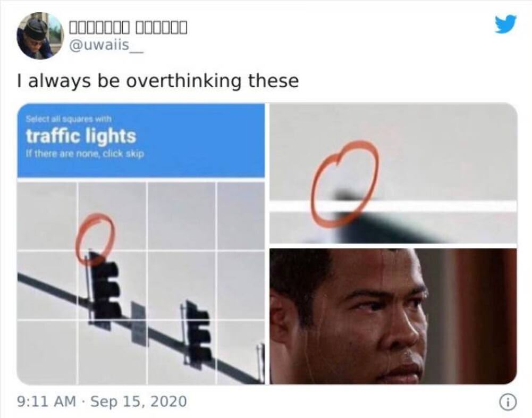This screenshot has height=418, width=532.
Task: Select the top-right captcha grid square
Action: click(x=241, y=216)
